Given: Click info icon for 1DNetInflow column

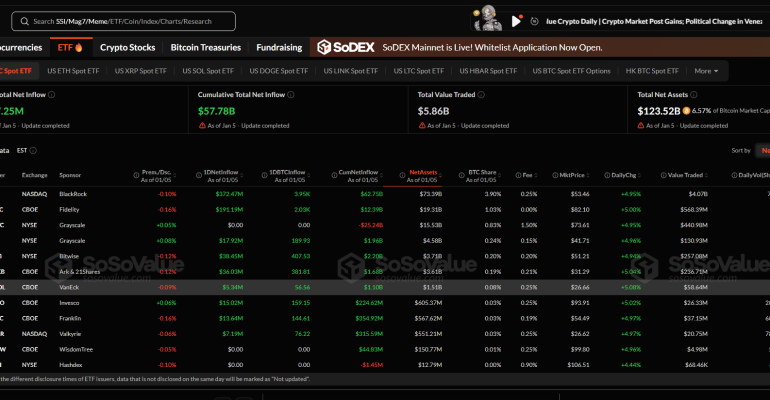Looking at the screenshot, I should pos(199,175).
